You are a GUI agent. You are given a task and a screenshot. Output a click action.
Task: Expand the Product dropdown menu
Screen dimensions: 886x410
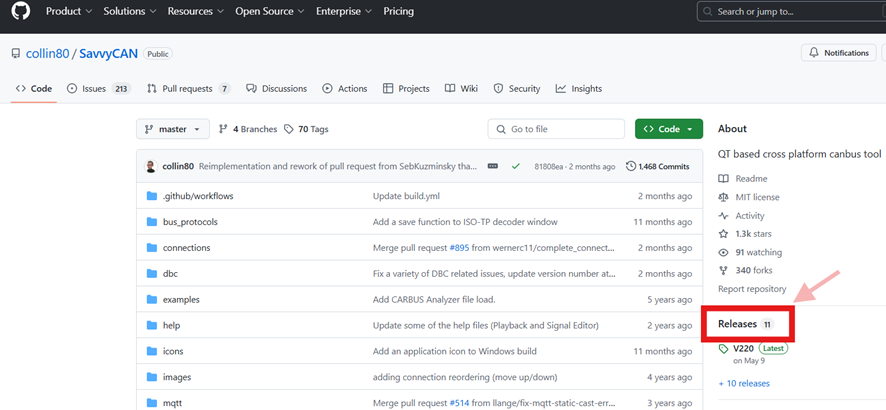pyautogui.click(x=69, y=12)
